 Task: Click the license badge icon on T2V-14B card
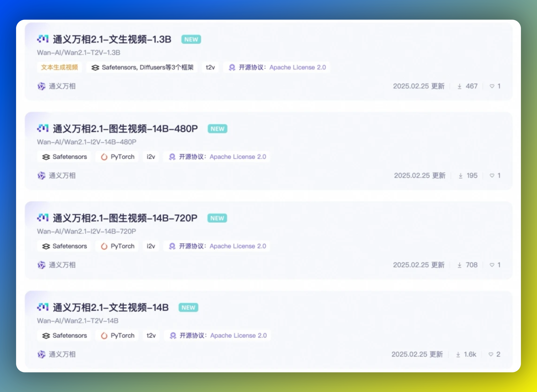(173, 336)
